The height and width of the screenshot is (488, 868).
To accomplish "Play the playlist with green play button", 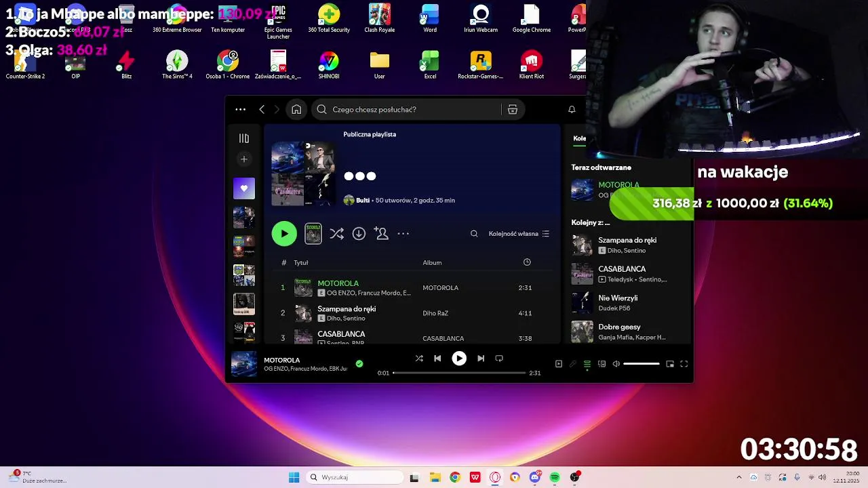I will [x=284, y=234].
